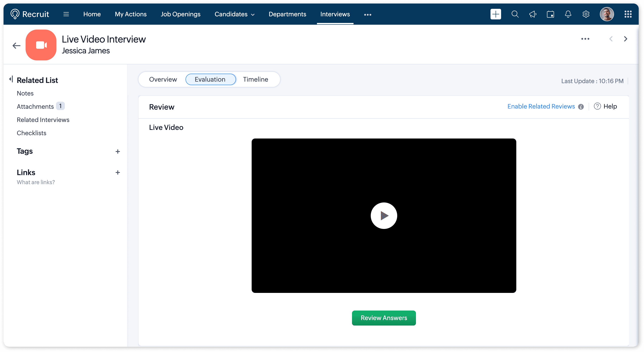
Task: Switch to the Overview tab
Action: [163, 79]
